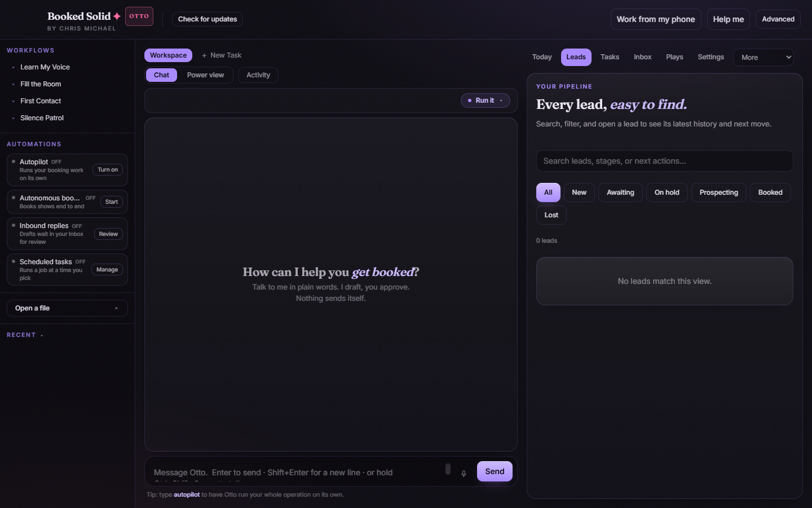Click the Search leads input field

coord(664,161)
